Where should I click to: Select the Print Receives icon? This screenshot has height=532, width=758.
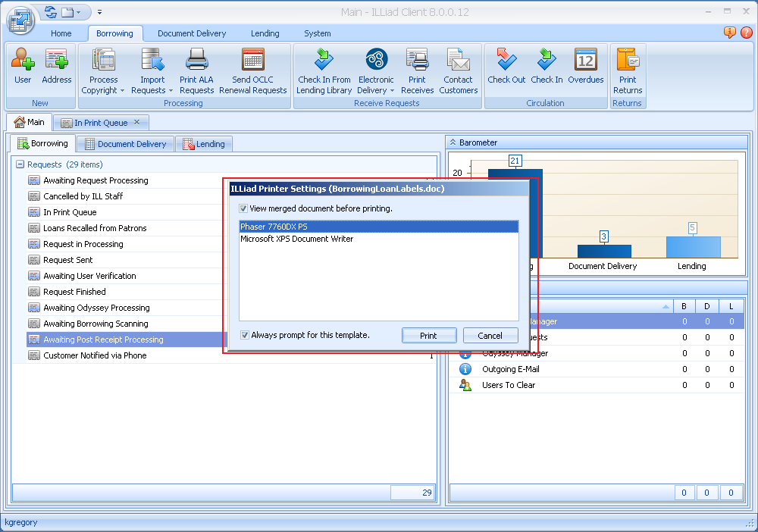point(417,70)
